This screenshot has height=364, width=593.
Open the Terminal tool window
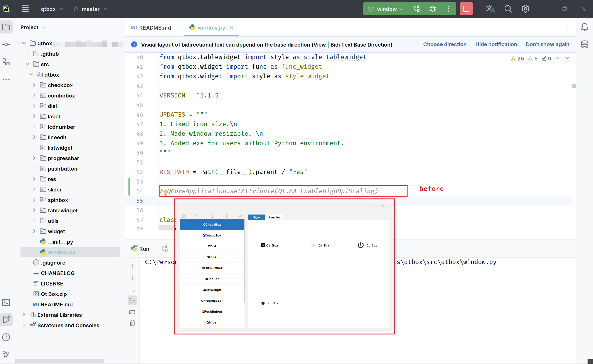tap(6, 302)
